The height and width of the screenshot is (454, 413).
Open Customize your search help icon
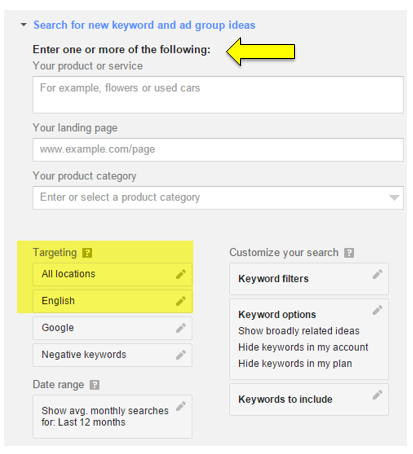click(x=349, y=253)
